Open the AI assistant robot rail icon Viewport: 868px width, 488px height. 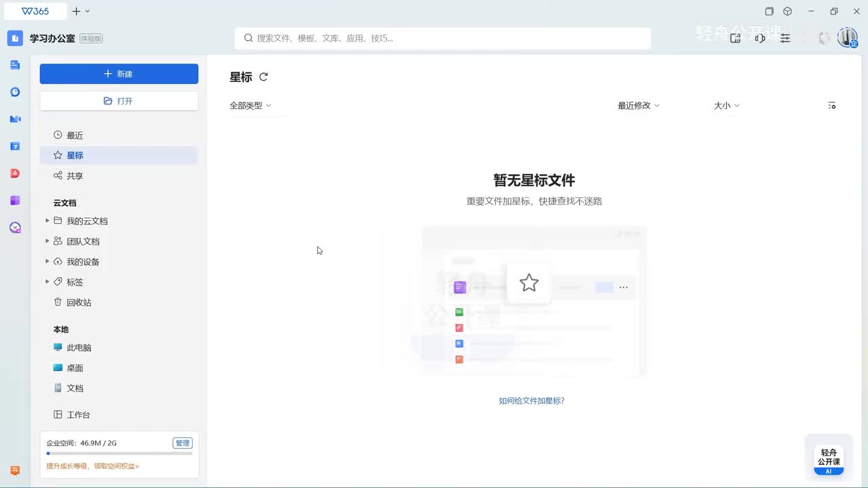15,228
